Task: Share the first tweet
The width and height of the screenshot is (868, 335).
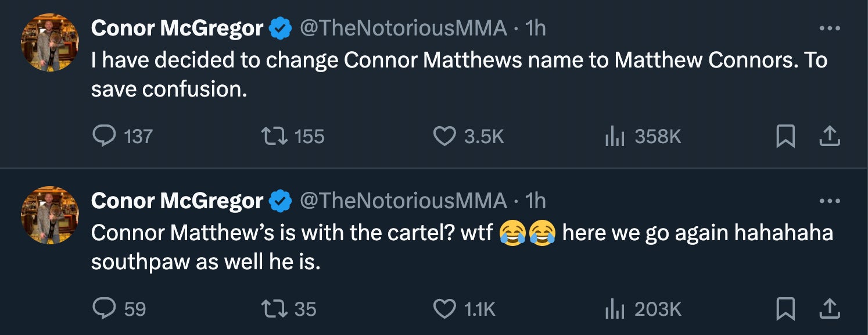Action: (x=829, y=136)
